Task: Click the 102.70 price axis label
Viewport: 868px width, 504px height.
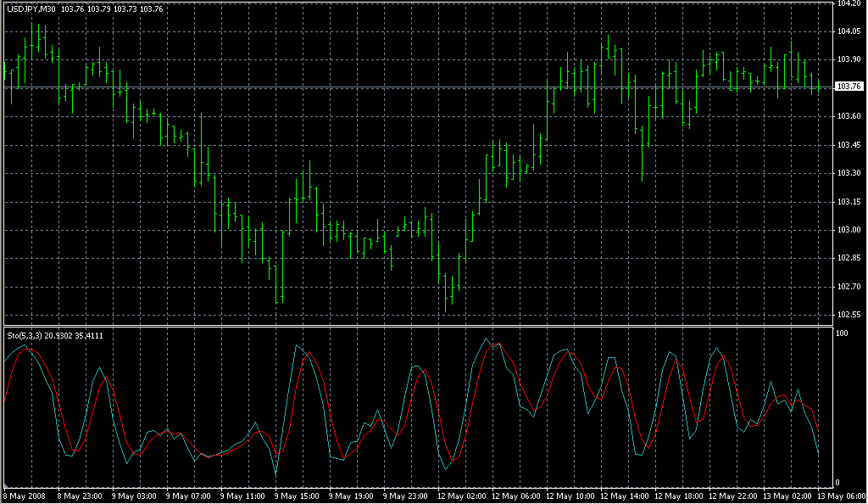Action: coord(849,287)
